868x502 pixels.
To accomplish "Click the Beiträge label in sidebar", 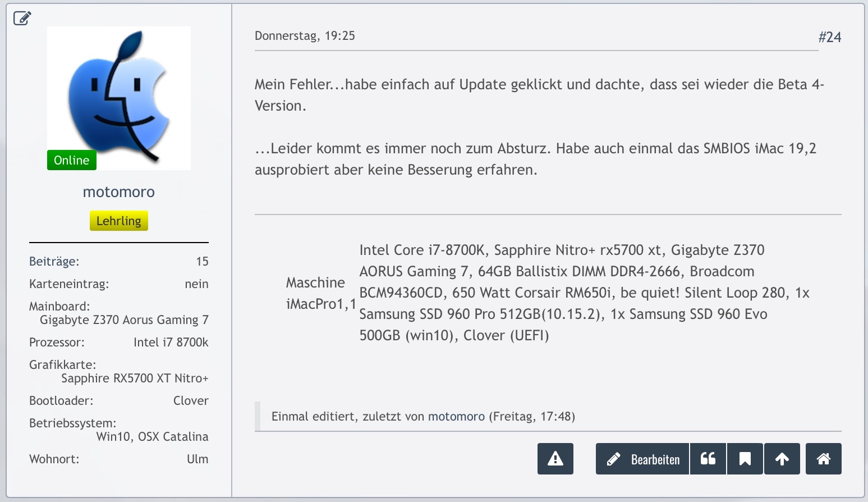I will (x=54, y=262).
